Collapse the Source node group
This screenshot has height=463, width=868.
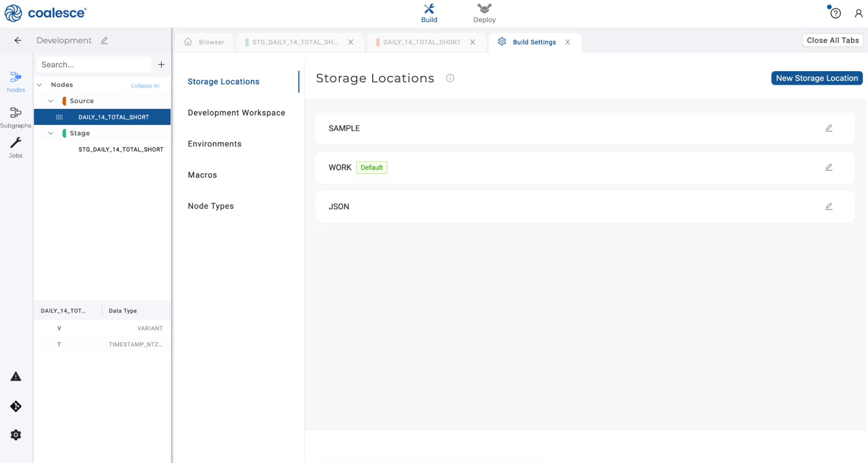pyautogui.click(x=51, y=101)
